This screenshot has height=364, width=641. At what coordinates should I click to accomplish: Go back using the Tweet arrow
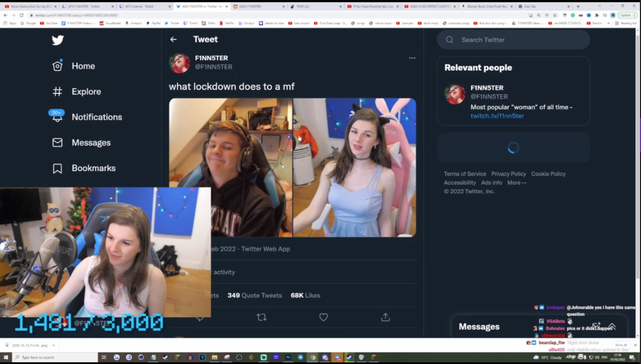pos(174,40)
